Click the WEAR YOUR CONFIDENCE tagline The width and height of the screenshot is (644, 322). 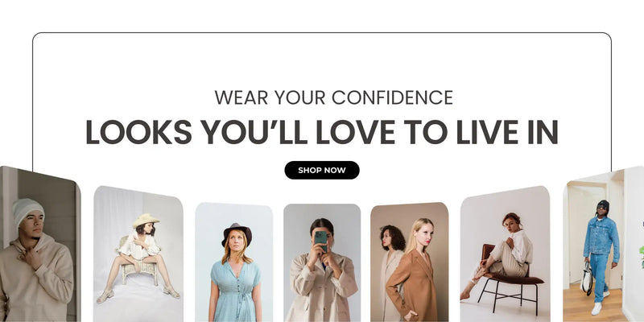pyautogui.click(x=333, y=97)
